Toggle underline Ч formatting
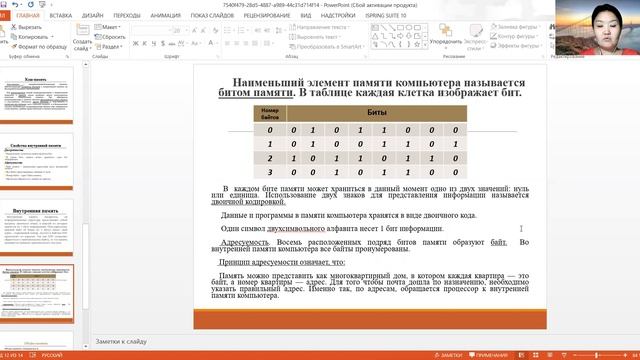The width and height of the screenshot is (640, 360). point(153,43)
